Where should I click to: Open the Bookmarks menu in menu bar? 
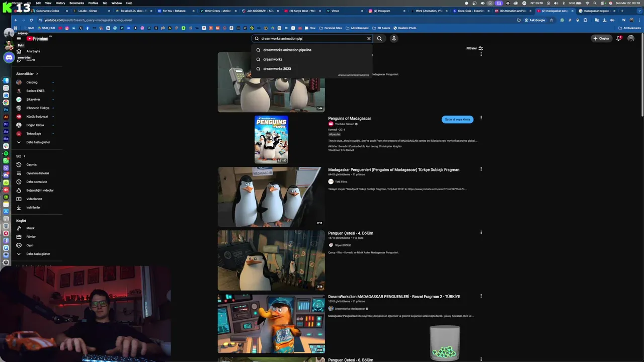tap(76, 3)
